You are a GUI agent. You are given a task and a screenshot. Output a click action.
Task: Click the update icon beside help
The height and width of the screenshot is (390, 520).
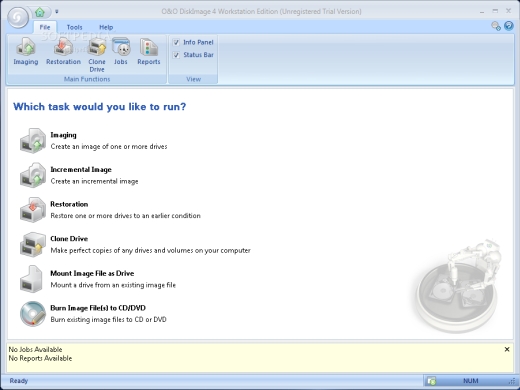(496, 26)
